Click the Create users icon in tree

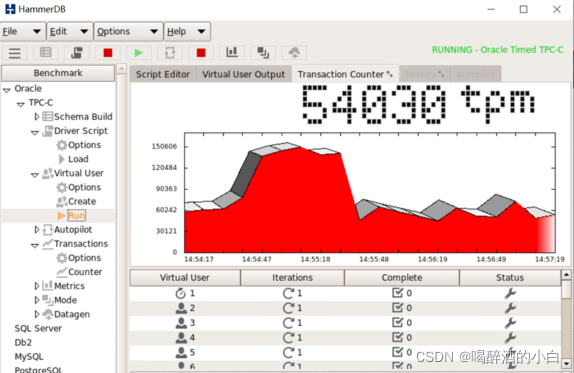[62, 201]
